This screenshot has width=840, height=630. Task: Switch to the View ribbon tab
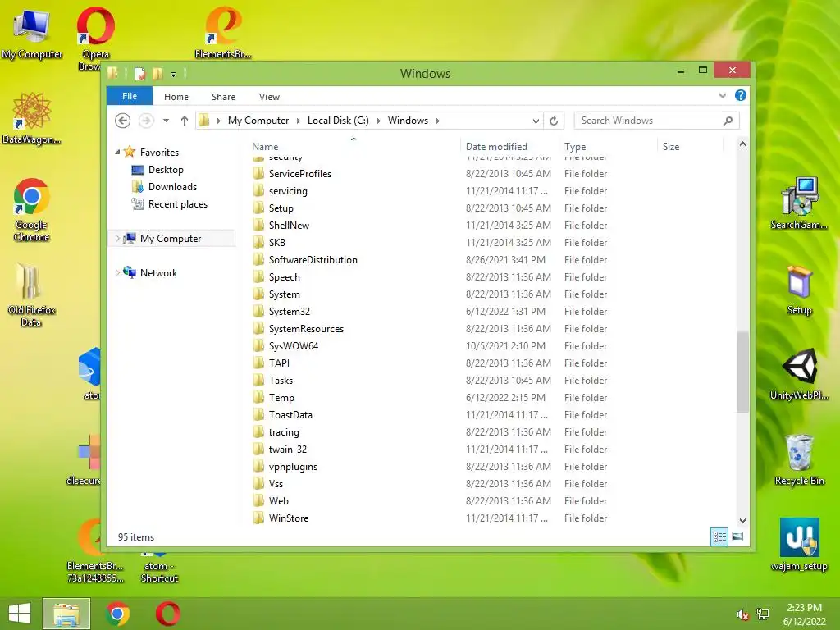coord(269,97)
